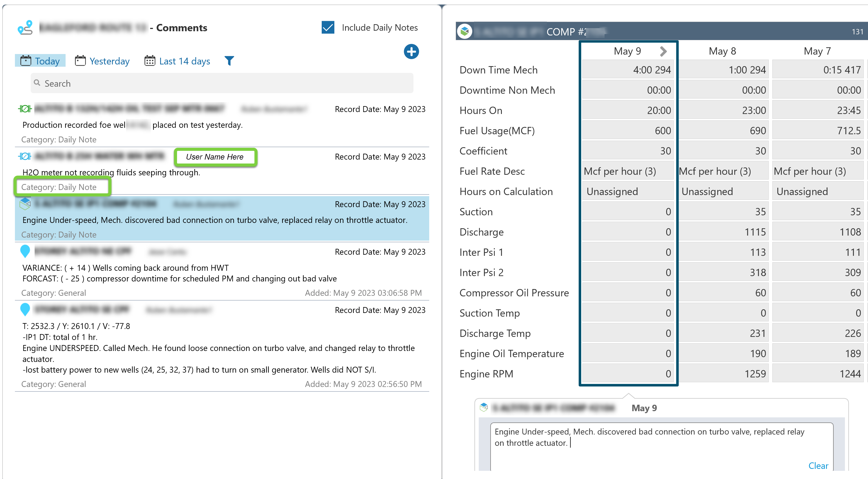Image resolution: width=868 pixels, height=479 pixels.
Task: Click the blue plus add-comment icon
Action: tap(411, 52)
